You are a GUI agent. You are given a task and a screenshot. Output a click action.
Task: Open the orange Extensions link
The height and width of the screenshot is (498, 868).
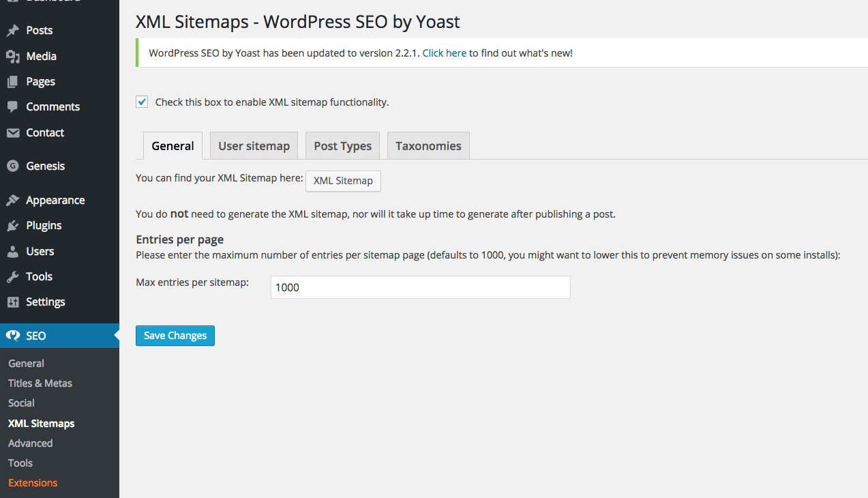pos(33,483)
